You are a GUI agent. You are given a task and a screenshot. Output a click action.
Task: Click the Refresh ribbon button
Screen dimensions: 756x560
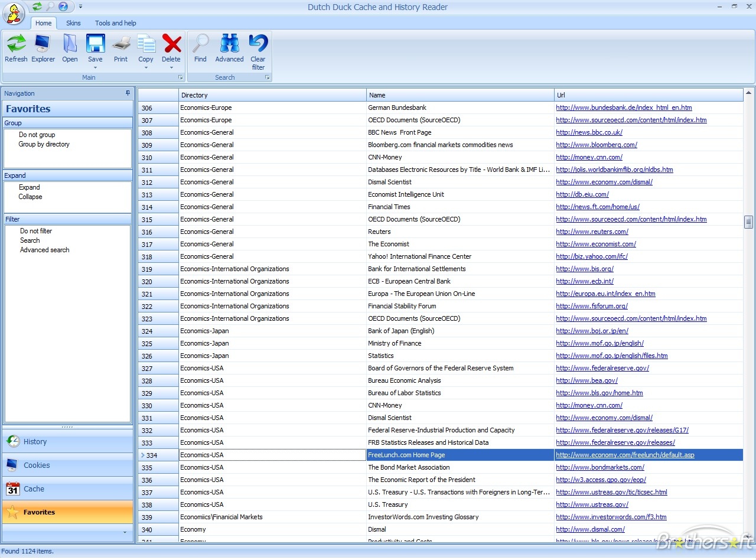(x=16, y=48)
